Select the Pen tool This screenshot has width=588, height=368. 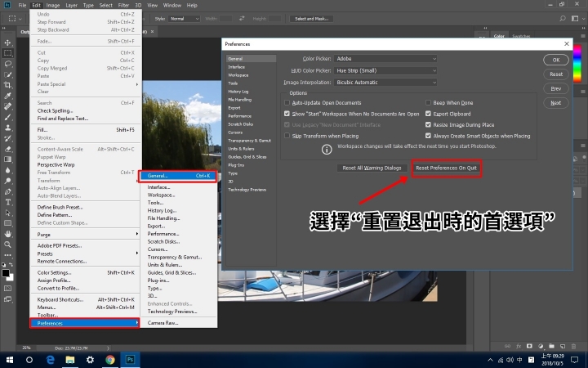7,191
